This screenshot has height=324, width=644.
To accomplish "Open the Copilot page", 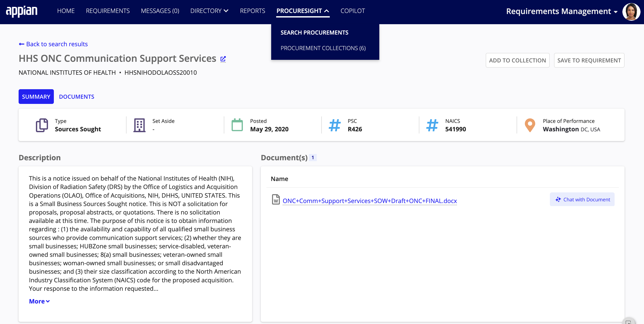I will (x=352, y=11).
